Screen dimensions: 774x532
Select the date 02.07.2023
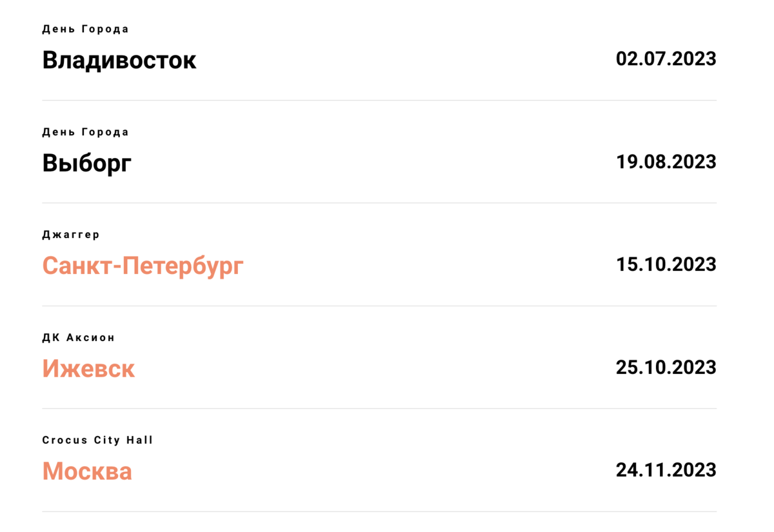click(x=666, y=59)
